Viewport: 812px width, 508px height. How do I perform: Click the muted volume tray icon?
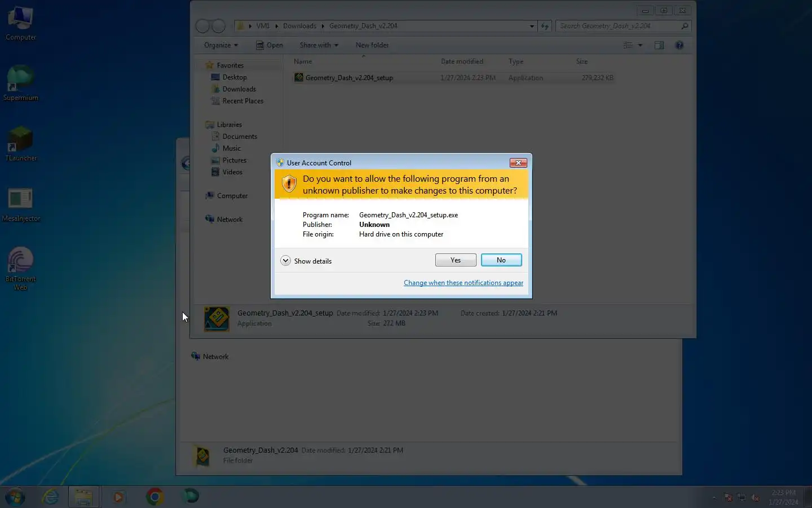tap(756, 497)
